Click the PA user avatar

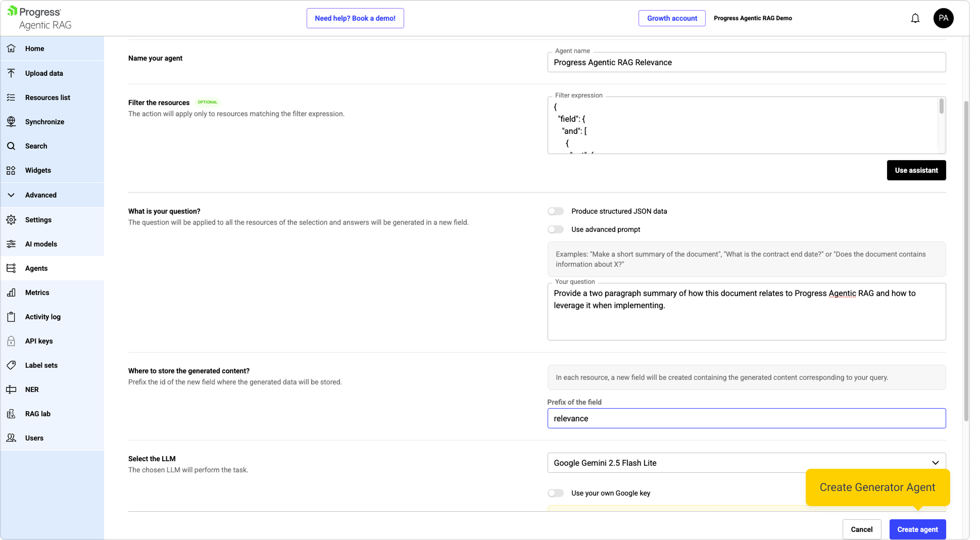[x=943, y=19]
